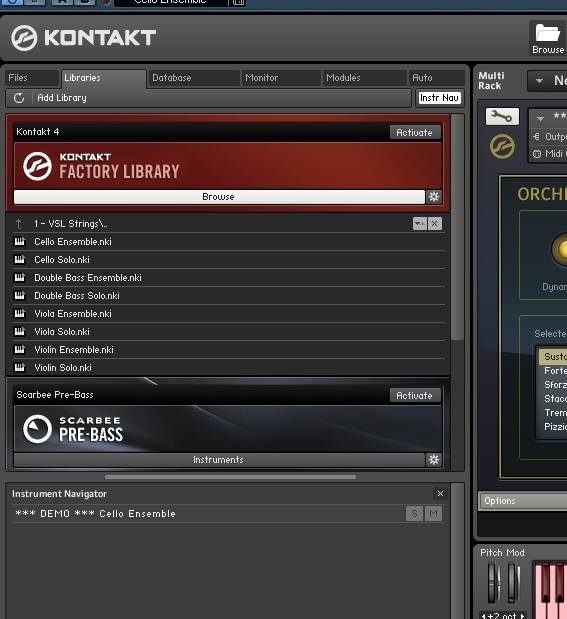Screen dimensions: 567x619
Task: Click the Cello Ensemble.nki instrument icon
Action: 19,241
